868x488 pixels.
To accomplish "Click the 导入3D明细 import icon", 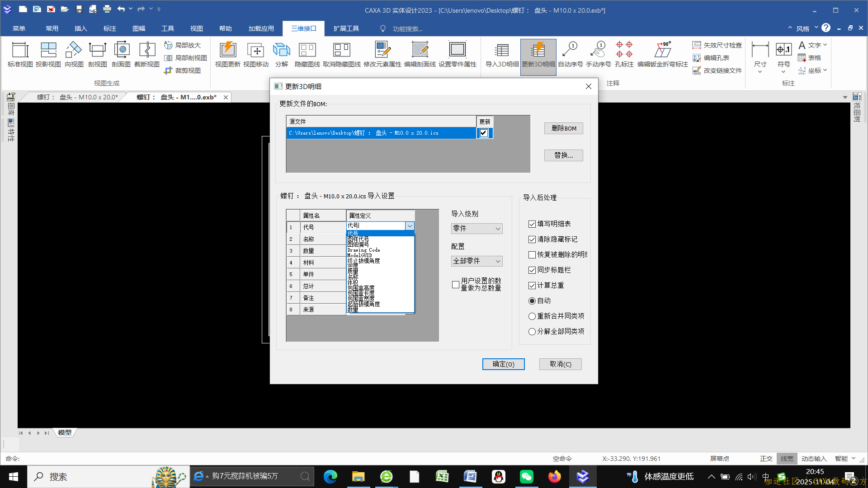I will [x=501, y=54].
